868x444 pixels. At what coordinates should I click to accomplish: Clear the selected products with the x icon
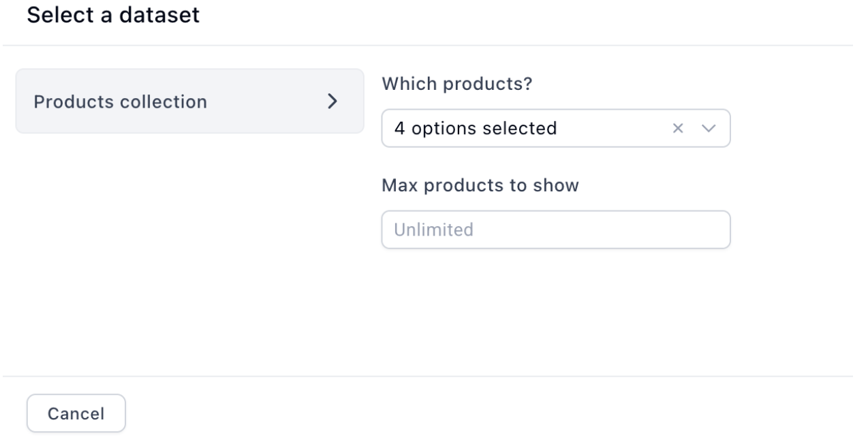pos(678,128)
